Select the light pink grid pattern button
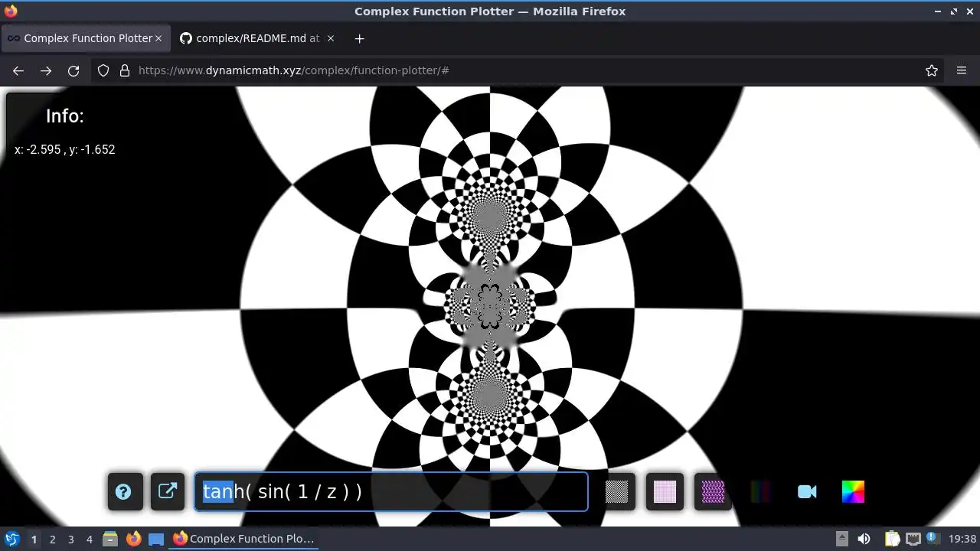This screenshot has height=551, width=980. (x=665, y=492)
